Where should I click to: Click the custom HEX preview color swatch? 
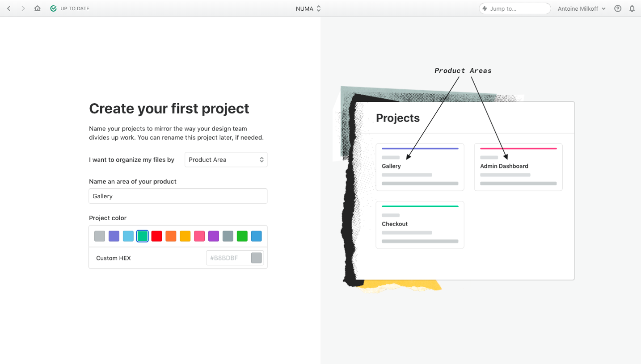pos(257,258)
